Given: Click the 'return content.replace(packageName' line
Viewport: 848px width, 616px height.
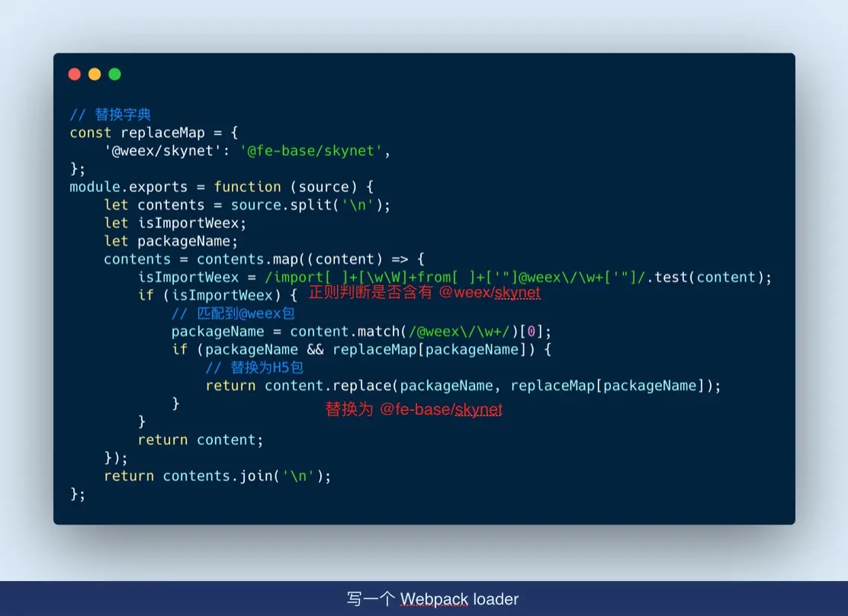Looking at the screenshot, I should pyautogui.click(x=463, y=386).
